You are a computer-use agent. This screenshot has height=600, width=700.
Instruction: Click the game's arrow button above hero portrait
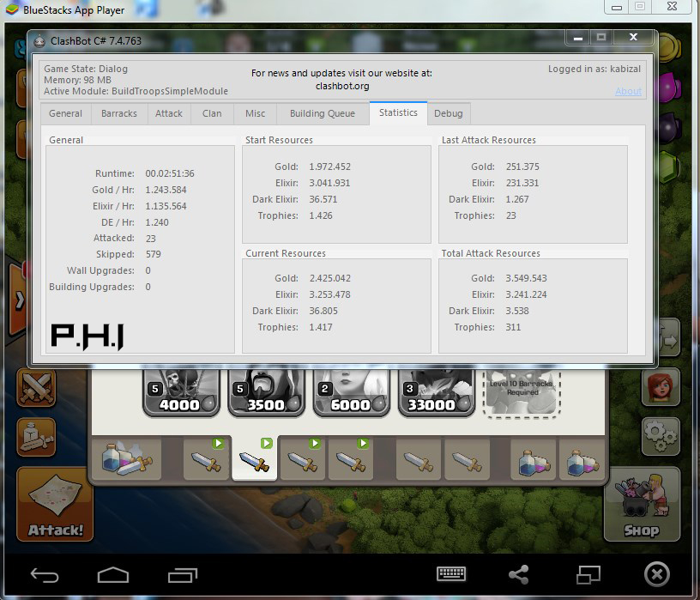coord(669,338)
